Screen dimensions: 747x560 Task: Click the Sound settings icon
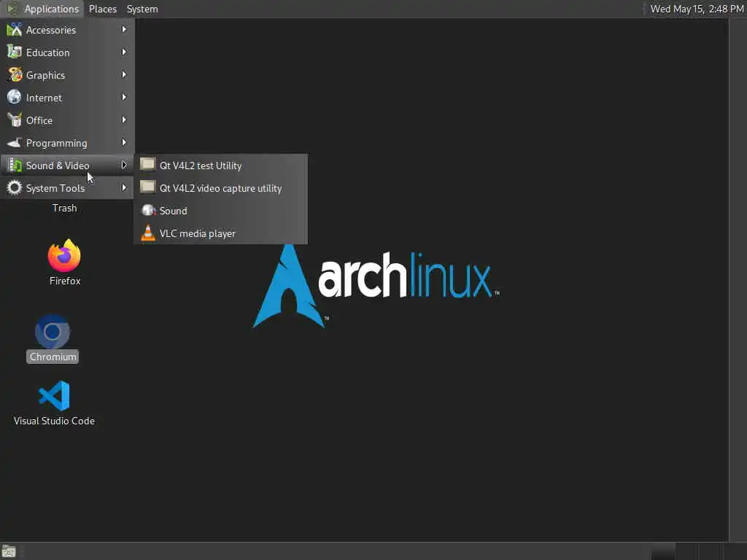point(149,210)
